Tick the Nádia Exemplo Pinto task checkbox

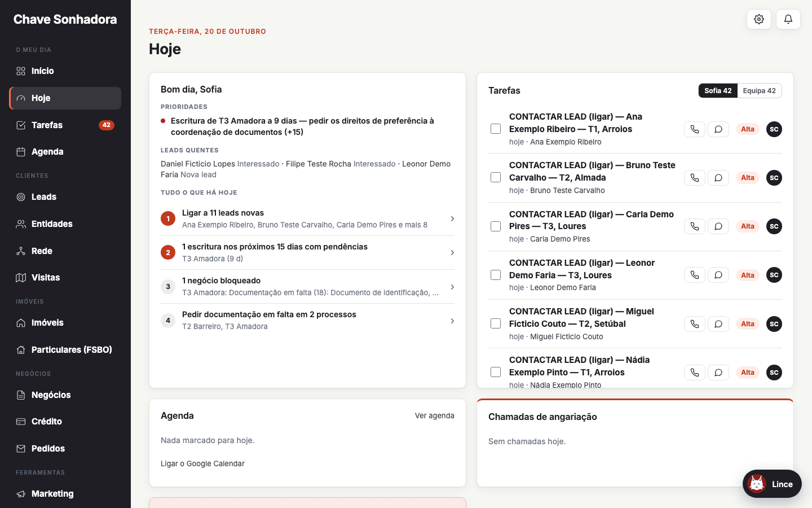496,372
